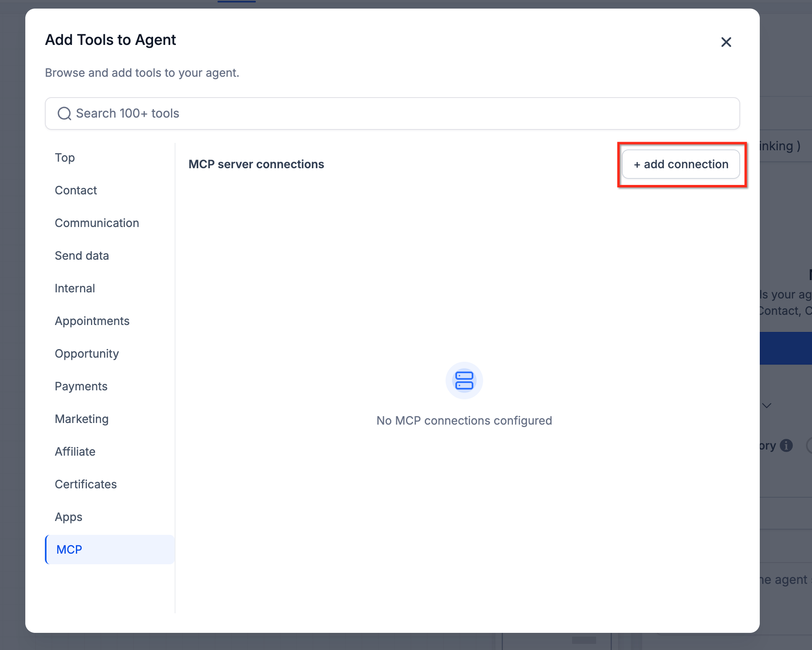
Task: Click the Search 100+ tools field
Action: [x=392, y=114]
